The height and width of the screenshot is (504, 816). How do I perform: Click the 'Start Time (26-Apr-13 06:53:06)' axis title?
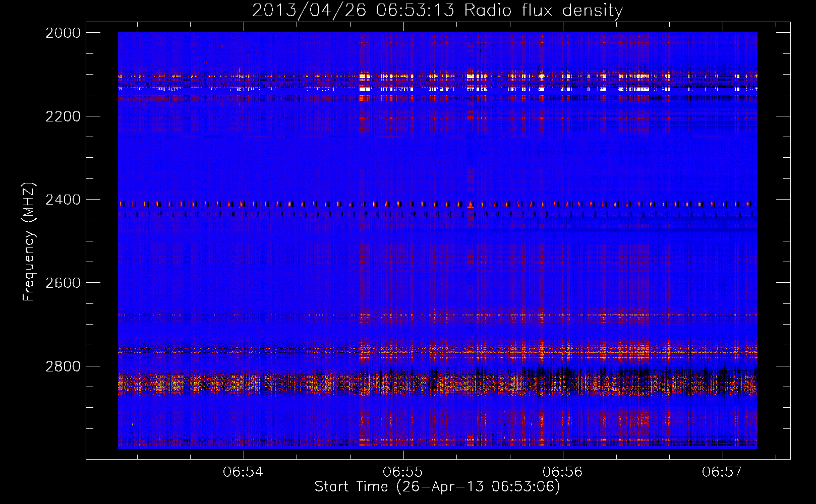coord(437,487)
